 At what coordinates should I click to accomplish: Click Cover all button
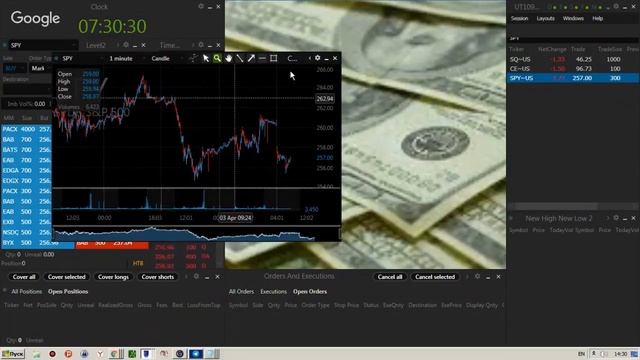coord(24,277)
